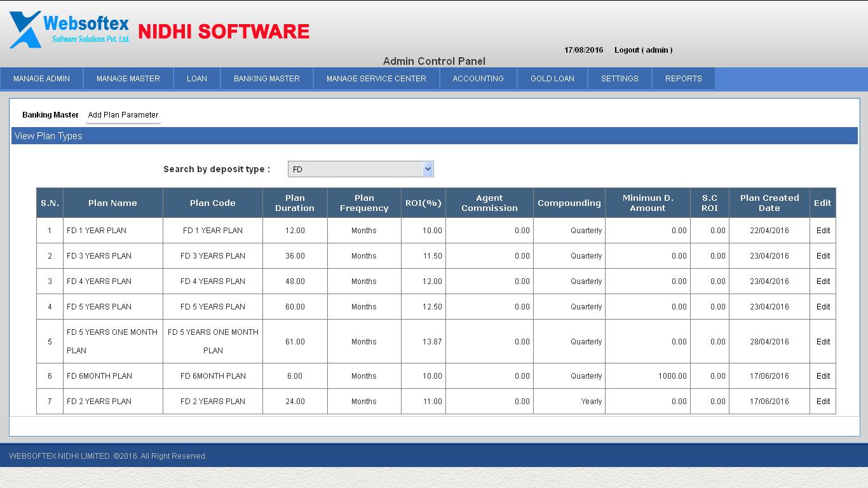Click the Compounding column header

569,203
